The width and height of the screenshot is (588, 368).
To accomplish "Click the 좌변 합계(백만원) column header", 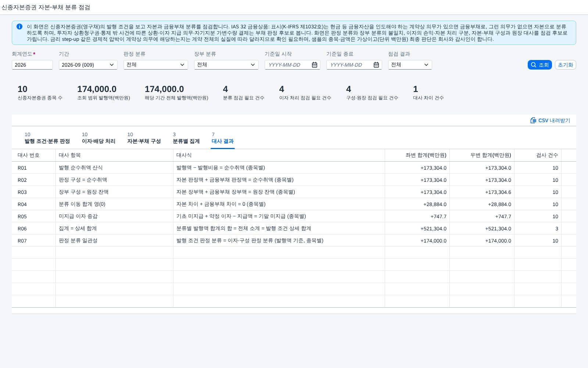I will tap(417, 155).
